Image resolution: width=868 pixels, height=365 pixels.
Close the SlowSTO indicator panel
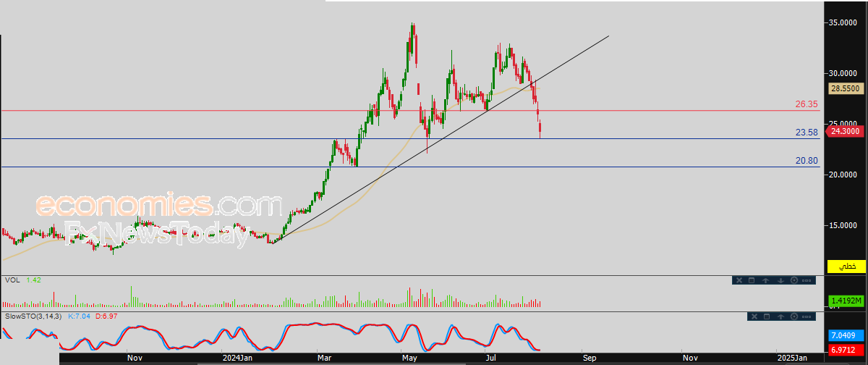tap(754, 316)
